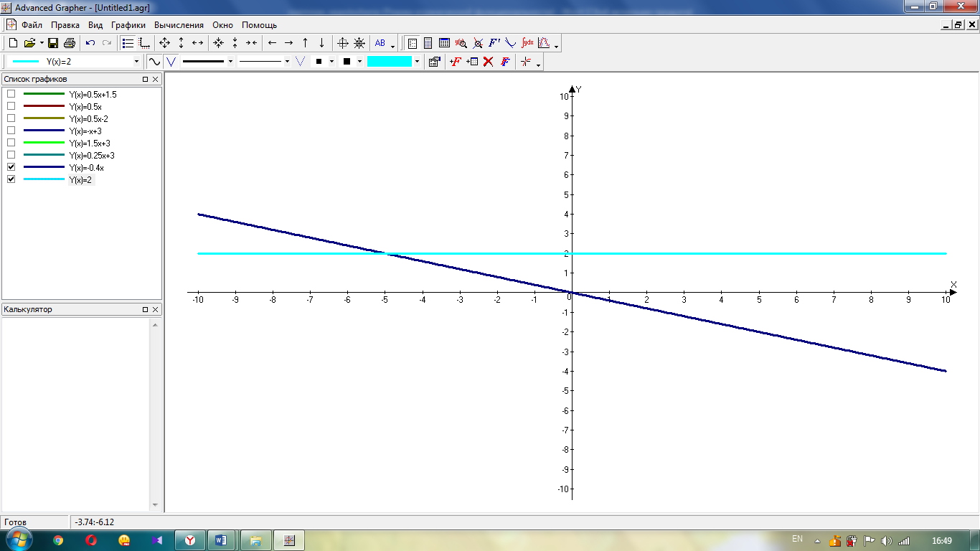
Task: Open the intersection finder icon
Action: (x=478, y=43)
